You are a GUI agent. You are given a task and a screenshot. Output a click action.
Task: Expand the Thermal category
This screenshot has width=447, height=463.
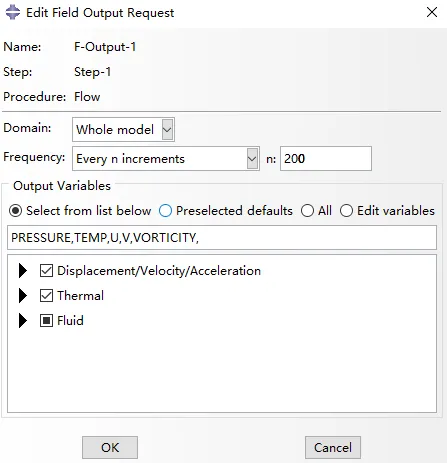click(23, 296)
